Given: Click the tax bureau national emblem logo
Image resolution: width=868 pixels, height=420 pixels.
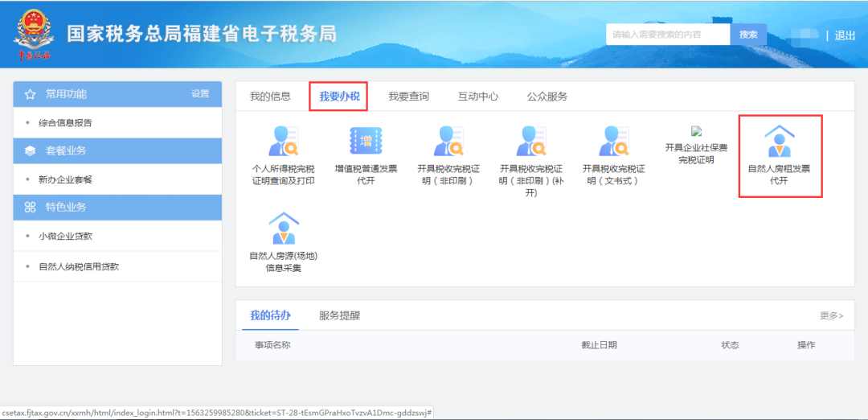Looking at the screenshot, I should pyautogui.click(x=35, y=34).
